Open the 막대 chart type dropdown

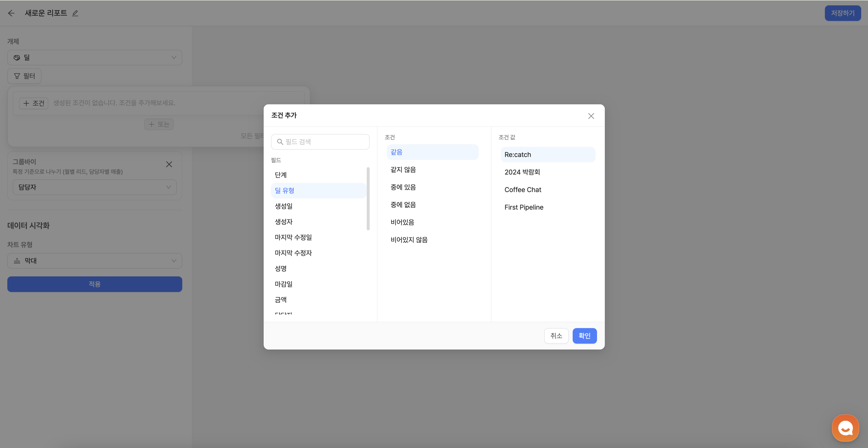click(95, 261)
